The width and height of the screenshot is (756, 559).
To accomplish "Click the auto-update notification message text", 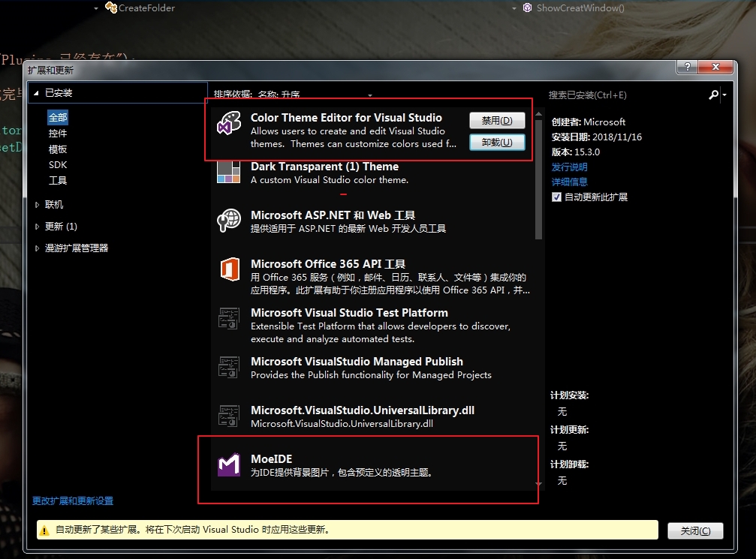I will point(193,530).
